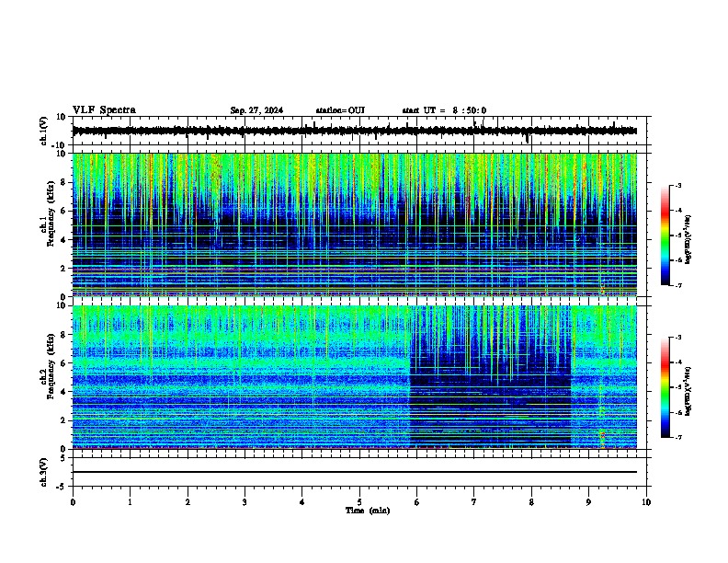The height and width of the screenshot is (563, 728).
Task: Click the red burst near minute 9 in ch.2
Action: [x=602, y=435]
